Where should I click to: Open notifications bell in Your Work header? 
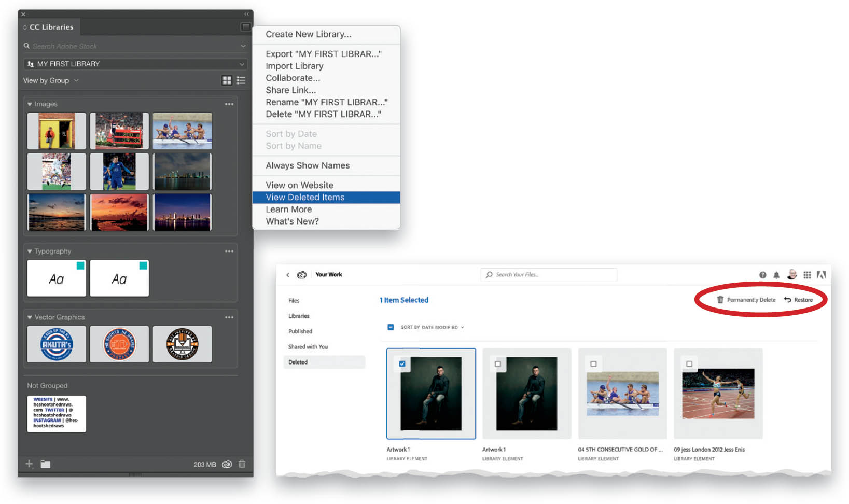click(x=776, y=275)
